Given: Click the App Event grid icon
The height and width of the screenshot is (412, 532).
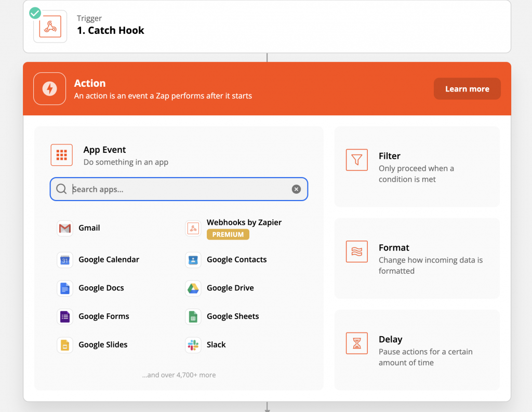Looking at the screenshot, I should pos(62,155).
